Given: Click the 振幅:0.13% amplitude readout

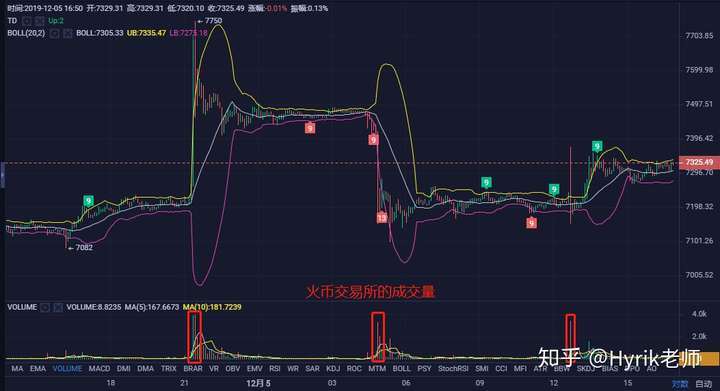Looking at the screenshot, I should coord(309,8).
